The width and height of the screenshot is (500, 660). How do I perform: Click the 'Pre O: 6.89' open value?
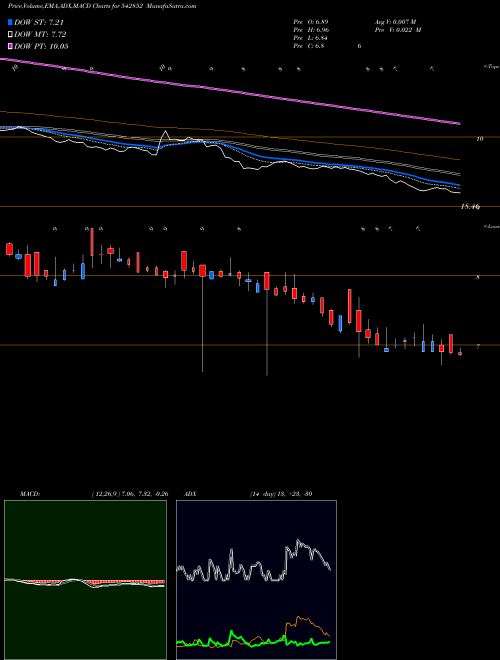(311, 21)
